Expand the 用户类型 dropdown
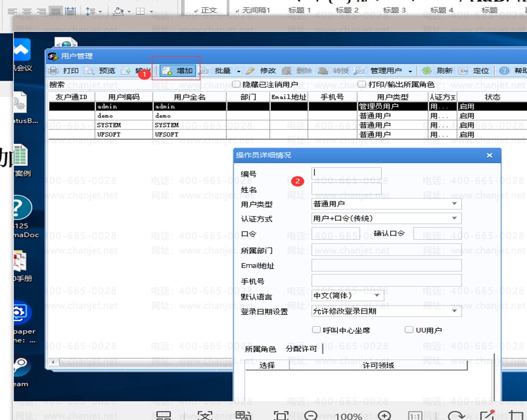The image size is (527, 420). pyautogui.click(x=454, y=203)
